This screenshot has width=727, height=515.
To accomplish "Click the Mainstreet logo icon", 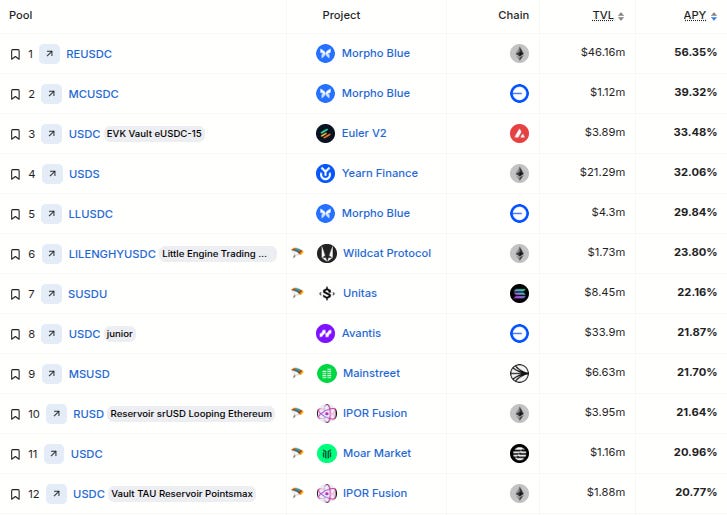I will 327,374.
